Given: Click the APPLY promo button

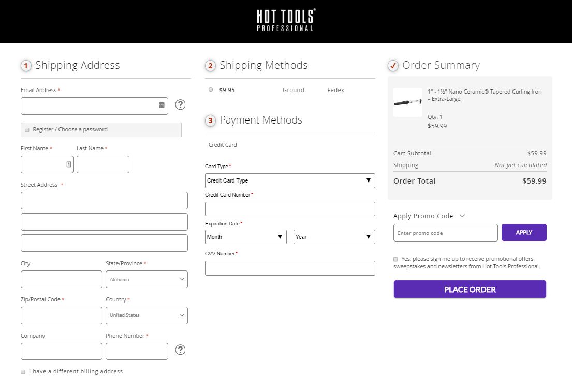Looking at the screenshot, I should [x=524, y=232].
